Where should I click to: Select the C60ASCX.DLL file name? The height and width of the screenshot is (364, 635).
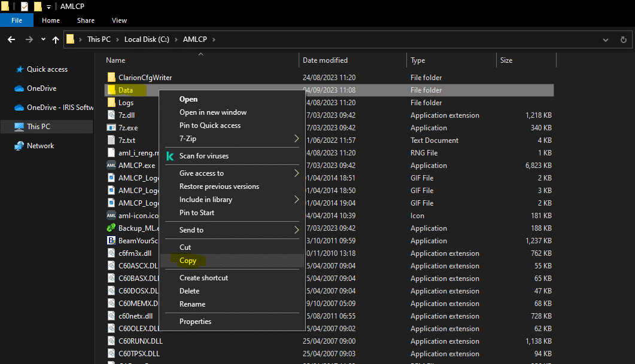pyautogui.click(x=138, y=266)
